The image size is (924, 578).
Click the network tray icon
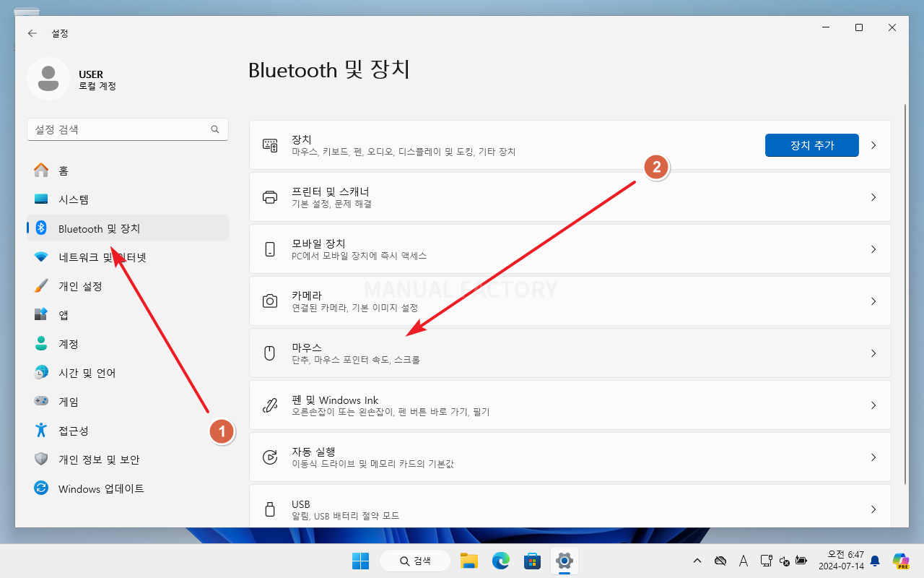[767, 561]
